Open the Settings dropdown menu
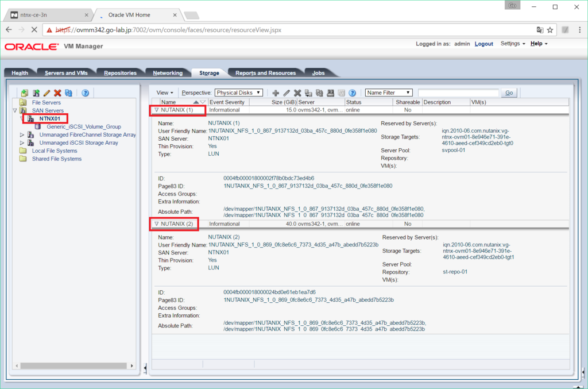The image size is (588, 389). (x=513, y=44)
